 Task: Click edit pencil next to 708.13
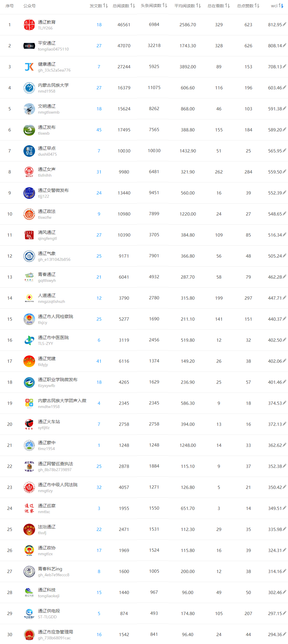[284, 66]
